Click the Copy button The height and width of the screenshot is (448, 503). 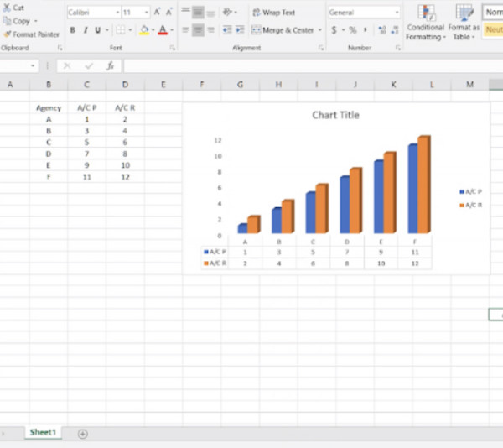click(x=17, y=21)
